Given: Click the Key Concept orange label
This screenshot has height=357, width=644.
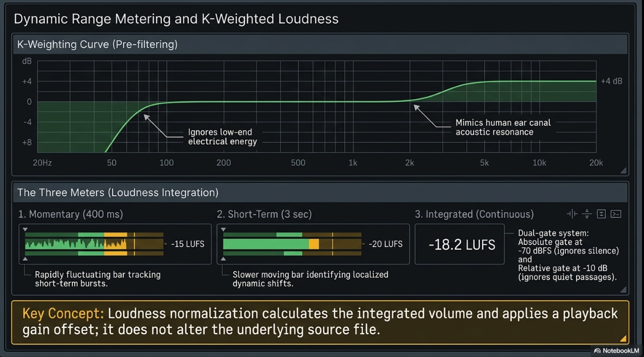Looking at the screenshot, I should (63, 314).
